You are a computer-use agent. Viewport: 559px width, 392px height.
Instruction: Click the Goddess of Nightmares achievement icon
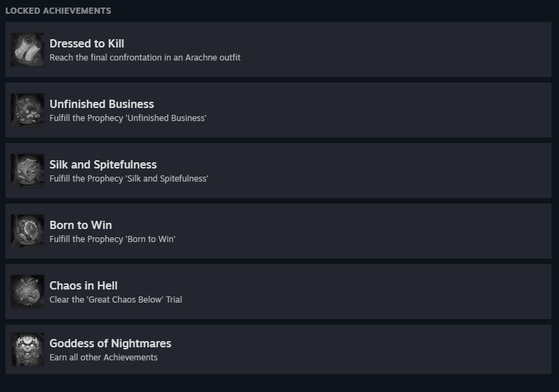coord(28,349)
